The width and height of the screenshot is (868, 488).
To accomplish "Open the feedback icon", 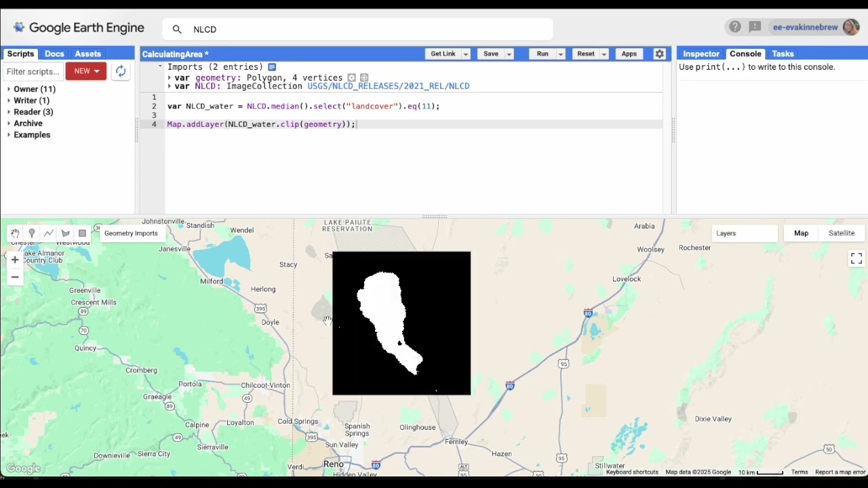I will (x=755, y=27).
